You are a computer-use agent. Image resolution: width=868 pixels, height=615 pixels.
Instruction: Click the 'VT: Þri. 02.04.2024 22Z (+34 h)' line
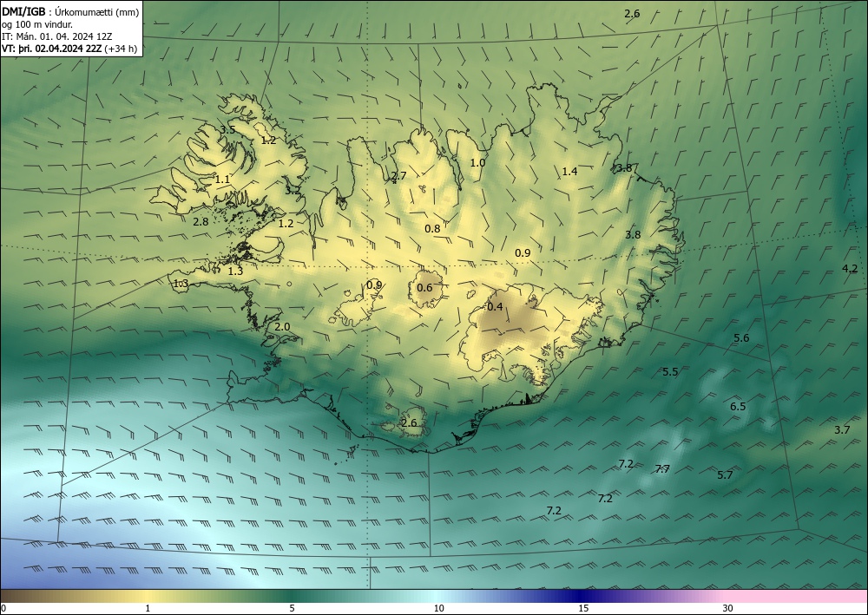[69, 49]
